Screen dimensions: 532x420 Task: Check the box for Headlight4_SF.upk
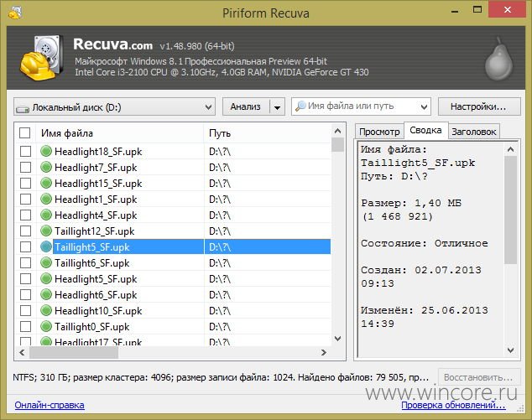coord(25,215)
